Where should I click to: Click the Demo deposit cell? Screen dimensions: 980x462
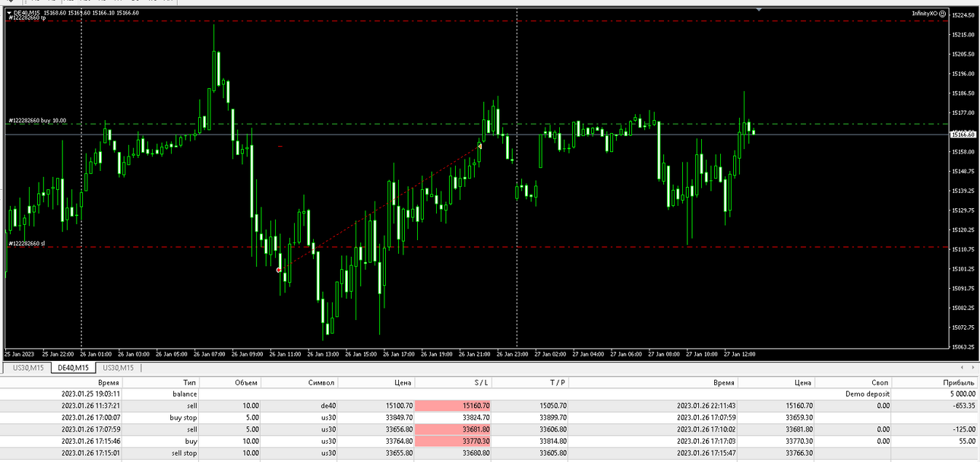(867, 394)
